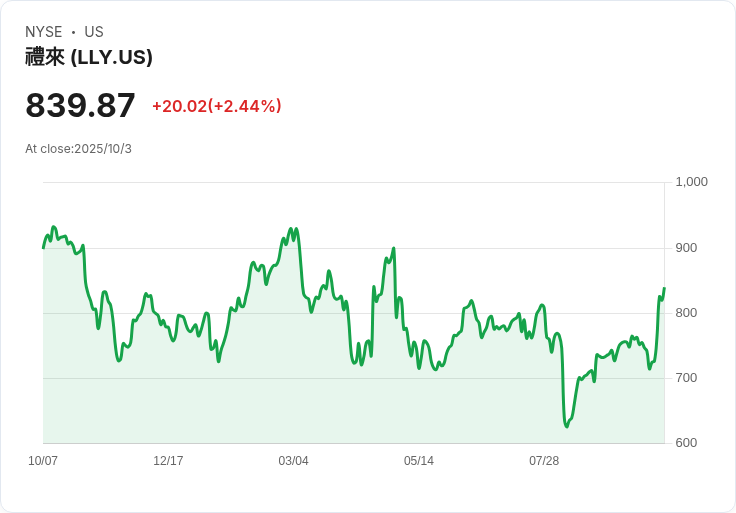Viewport: 736px width, 513px height.
Task: Click the 800 y-axis price label
Action: [x=686, y=313]
